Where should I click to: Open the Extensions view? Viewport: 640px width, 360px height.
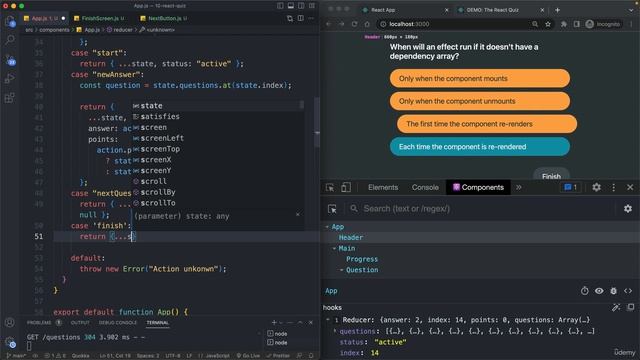pos(10,98)
